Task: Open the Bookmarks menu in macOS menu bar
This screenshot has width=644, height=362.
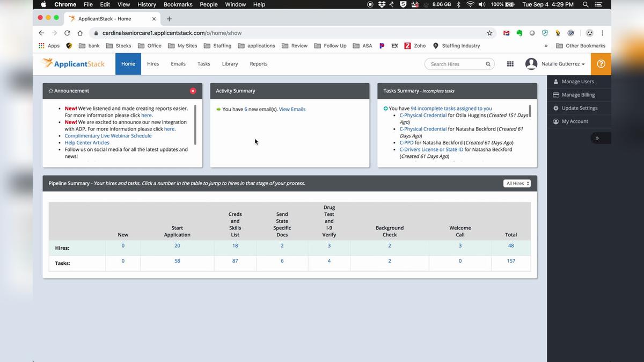Action: click(178, 4)
